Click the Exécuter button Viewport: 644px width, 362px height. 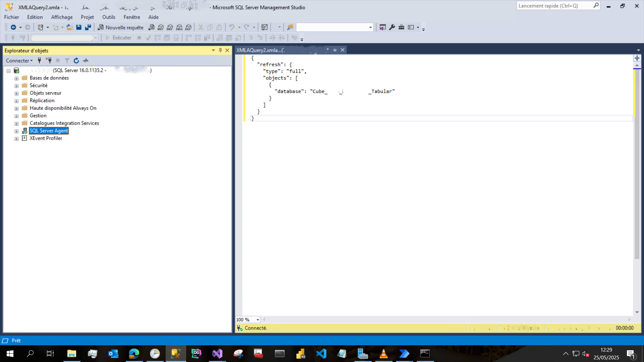coord(118,38)
